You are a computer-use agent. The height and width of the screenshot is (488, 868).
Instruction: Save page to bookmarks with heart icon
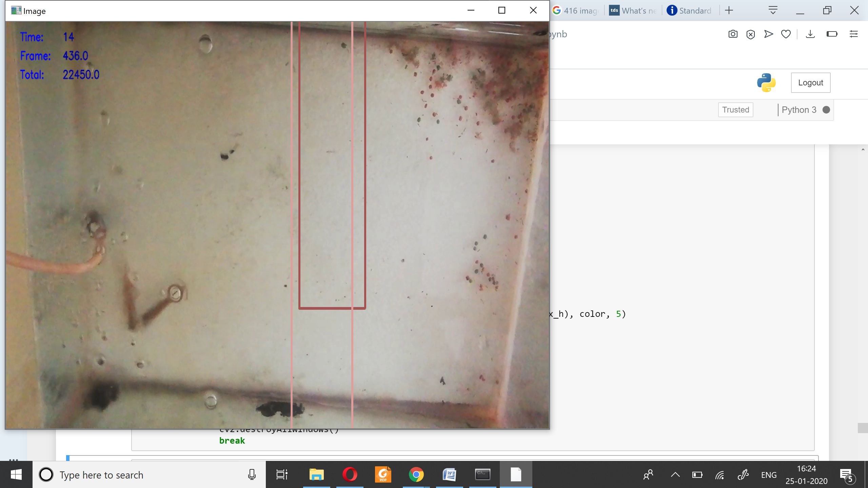click(786, 34)
